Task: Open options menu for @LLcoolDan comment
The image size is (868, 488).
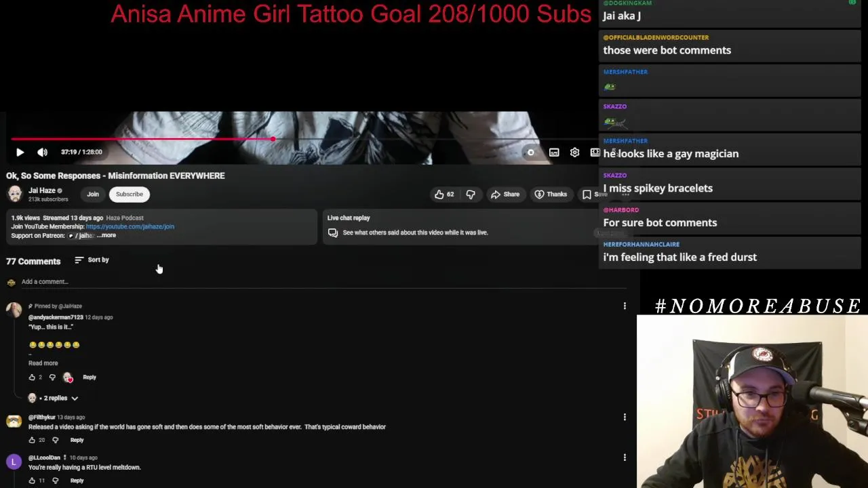Action: coord(625,458)
